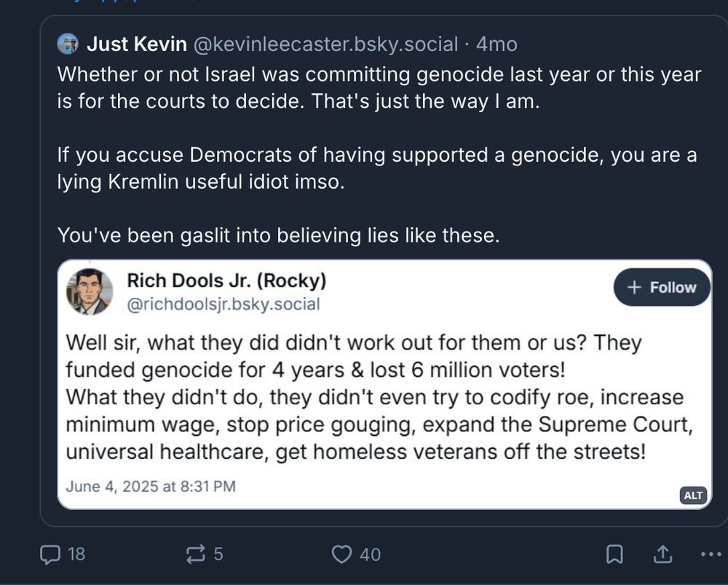Click the reply speech bubble icon
The width and height of the screenshot is (728, 585).
point(50,554)
